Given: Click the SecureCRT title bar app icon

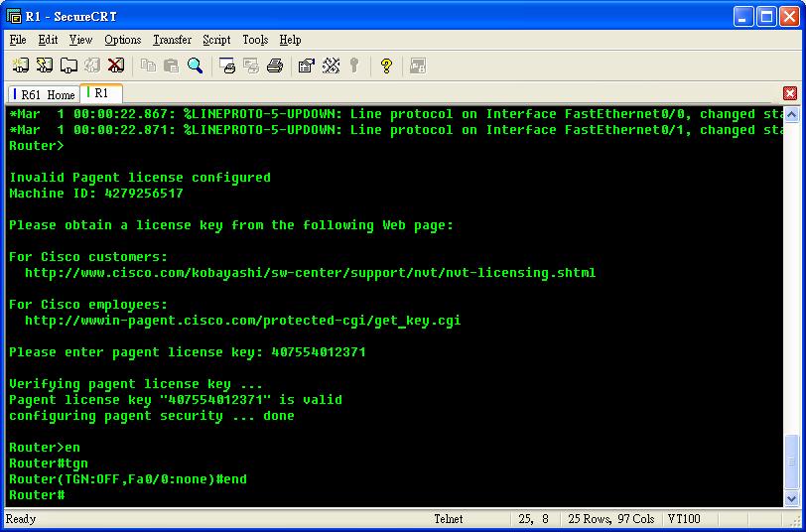Looking at the screenshot, I should (14, 16).
